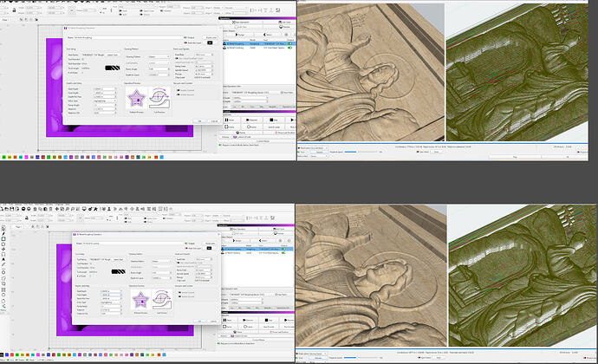This screenshot has width=598, height=364.
Task: Close the lower roughing dialog with its X
Action: tap(218, 234)
